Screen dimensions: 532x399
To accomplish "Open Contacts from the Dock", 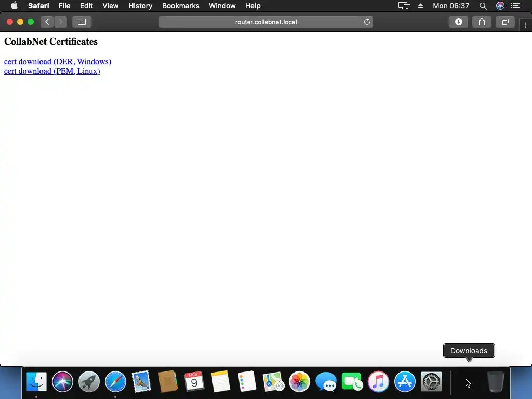I will pyautogui.click(x=168, y=382).
